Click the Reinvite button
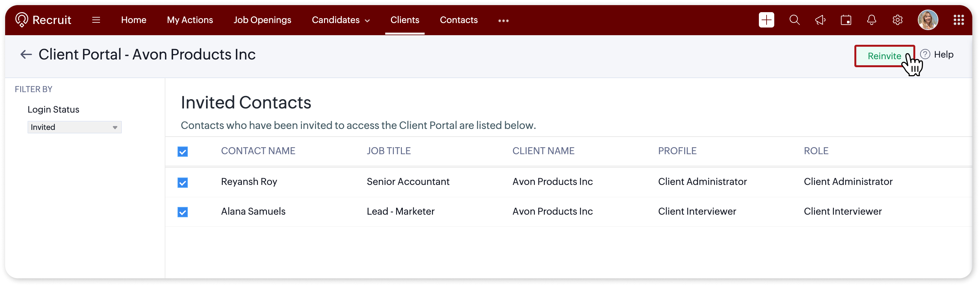The width and height of the screenshot is (980, 286). [884, 56]
